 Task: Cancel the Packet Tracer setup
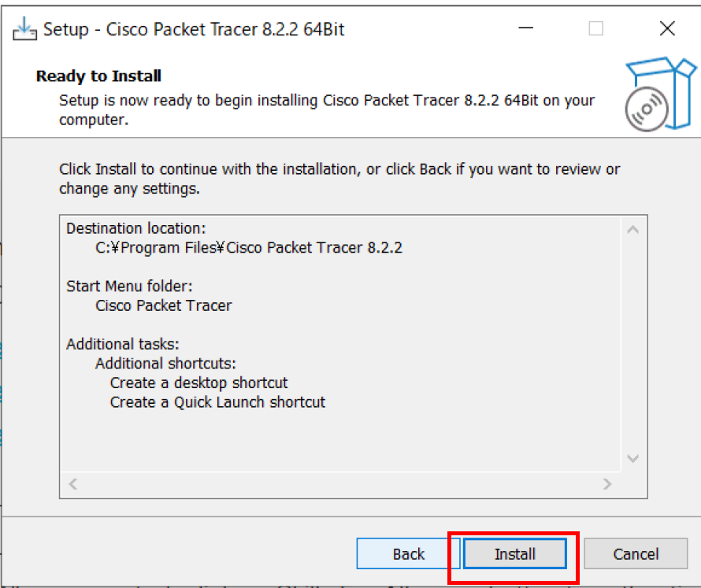[x=636, y=554]
